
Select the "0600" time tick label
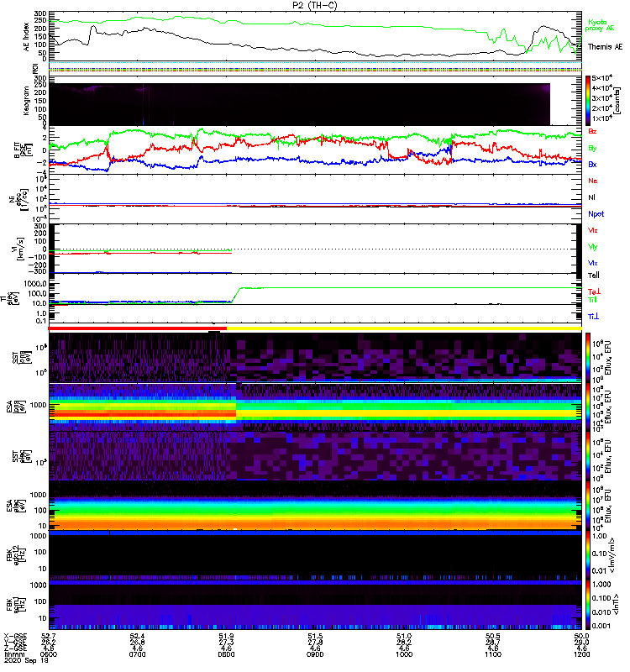(49, 654)
